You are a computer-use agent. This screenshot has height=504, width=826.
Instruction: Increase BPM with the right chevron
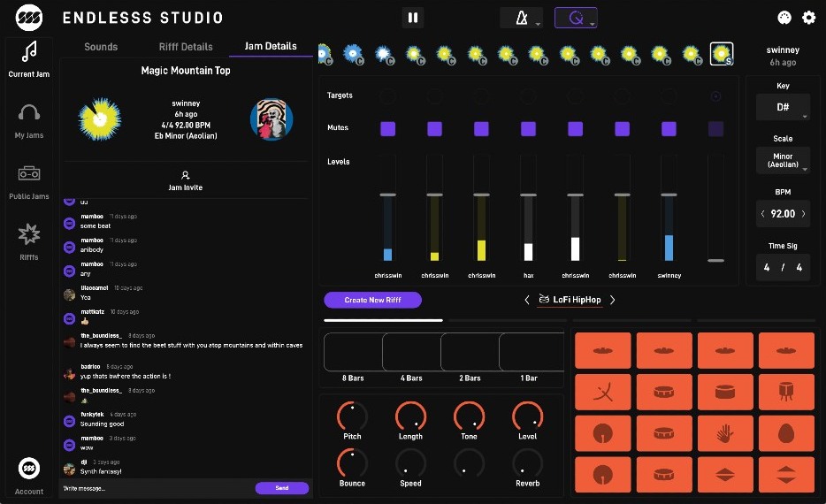(803, 214)
